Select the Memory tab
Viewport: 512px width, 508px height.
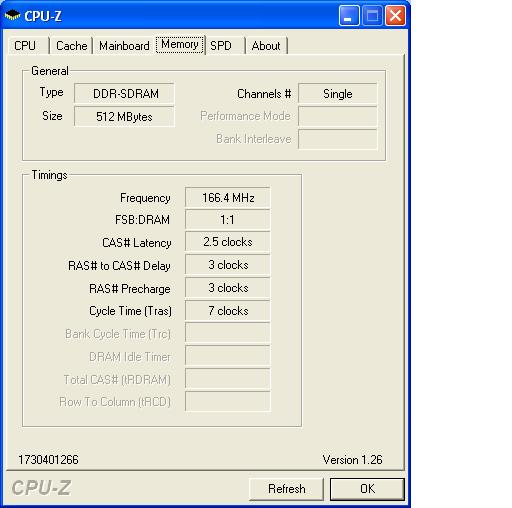180,44
